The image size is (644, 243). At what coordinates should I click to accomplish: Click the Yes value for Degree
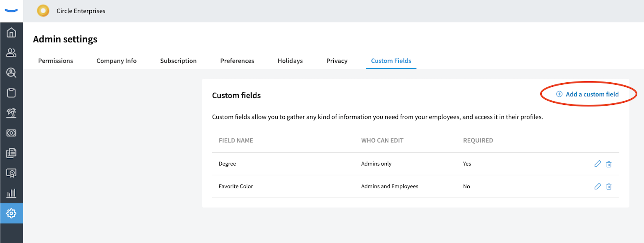[467, 164]
